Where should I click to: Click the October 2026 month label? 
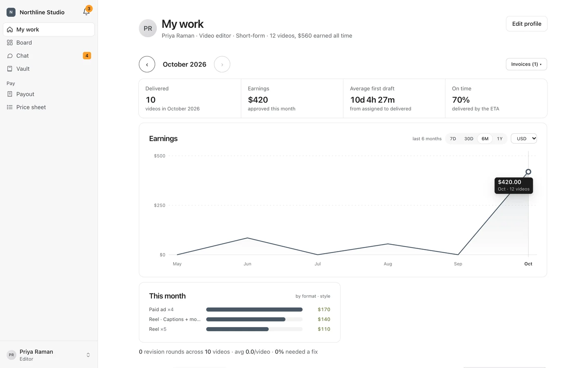(x=185, y=64)
